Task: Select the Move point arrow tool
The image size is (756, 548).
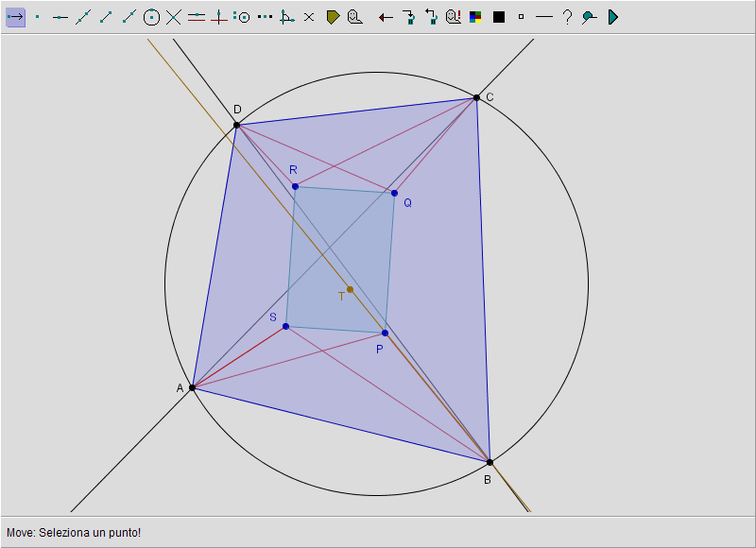Action: [15, 17]
